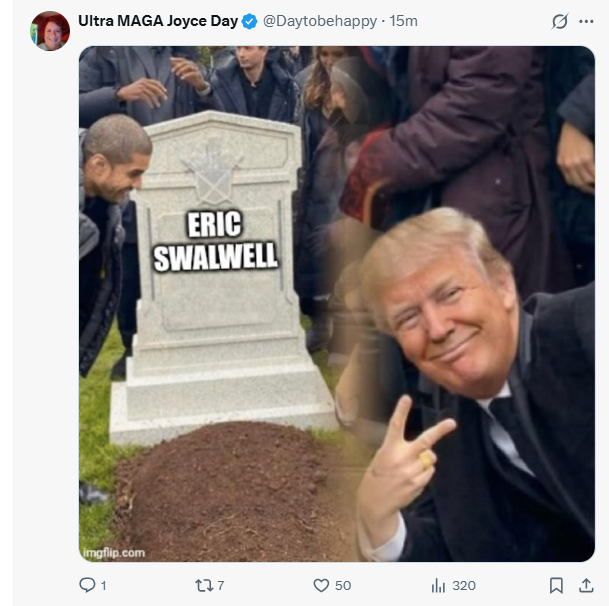Viewport: 609px width, 606px height.
Task: Click the ERIC SWALWELL text on the tombstone
Action: [216, 242]
